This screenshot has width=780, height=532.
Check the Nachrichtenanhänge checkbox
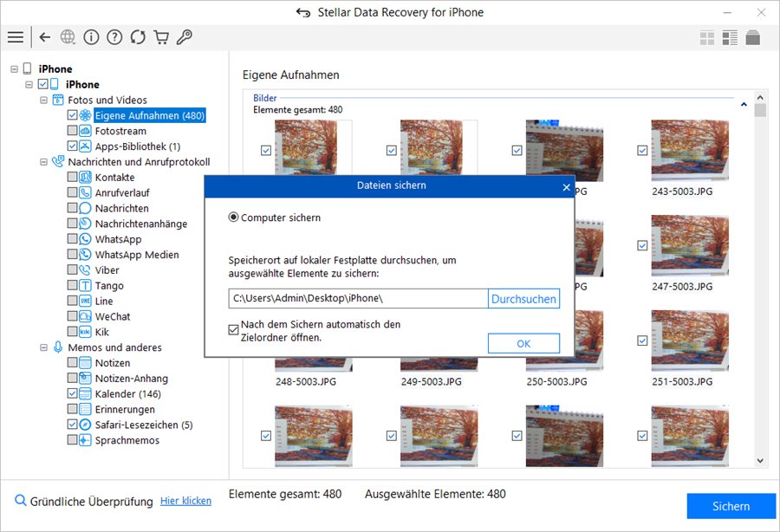[72, 224]
